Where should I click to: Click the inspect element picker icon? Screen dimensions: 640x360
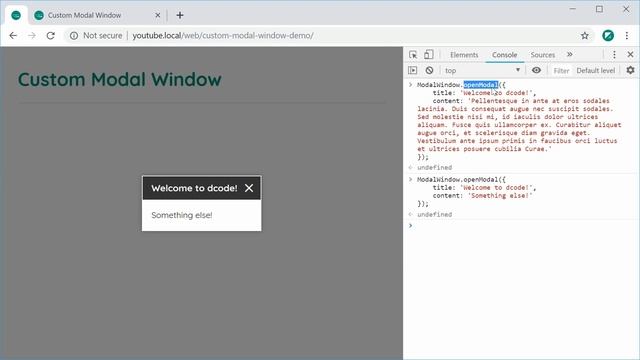413,55
